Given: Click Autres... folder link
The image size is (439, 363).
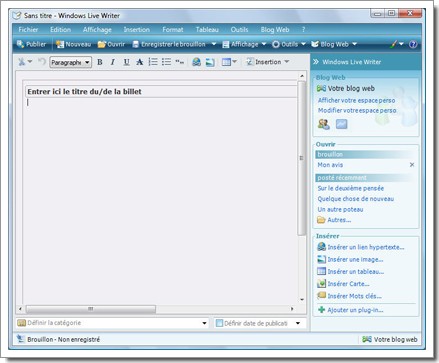Looking at the screenshot, I should pos(334,220).
